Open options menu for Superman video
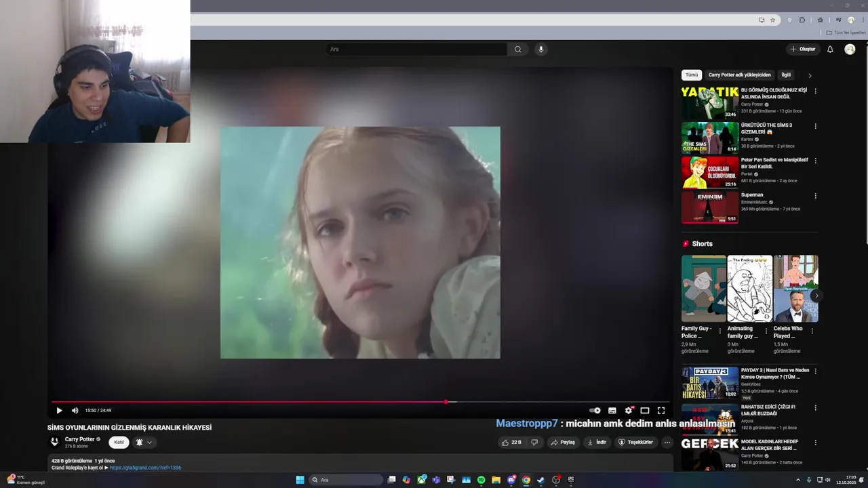This screenshot has width=868, height=488. (x=816, y=196)
